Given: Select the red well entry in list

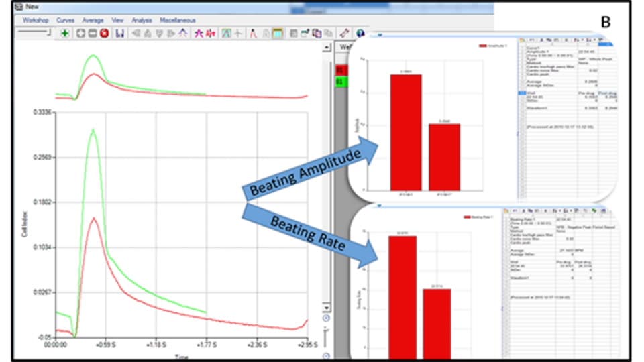Looking at the screenshot, I should [x=339, y=69].
